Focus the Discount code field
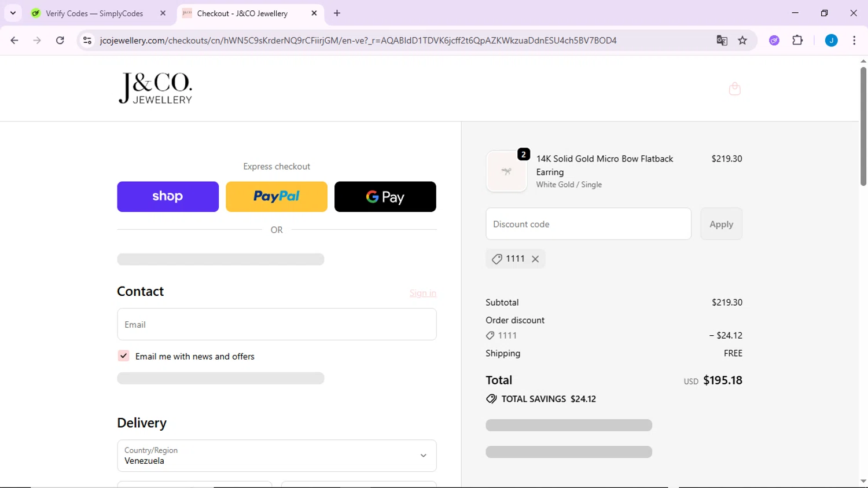Screen dimensions: 868x488 coord(589,224)
